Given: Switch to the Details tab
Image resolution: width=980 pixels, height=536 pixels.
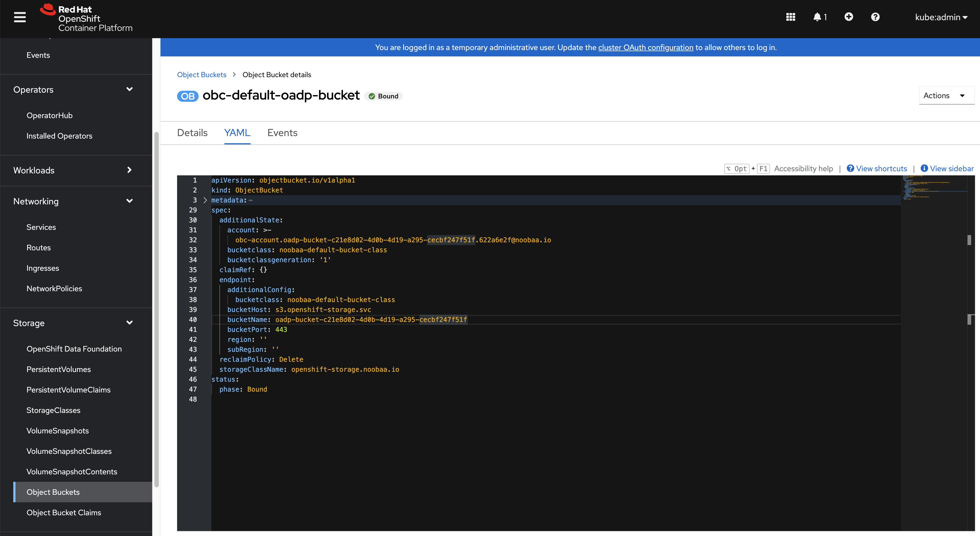Looking at the screenshot, I should tap(192, 133).
